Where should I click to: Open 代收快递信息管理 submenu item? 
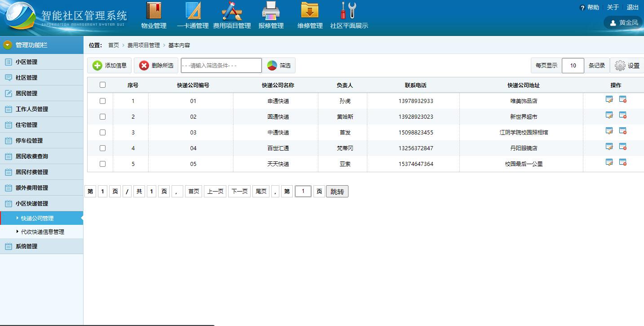pyautogui.click(x=43, y=232)
